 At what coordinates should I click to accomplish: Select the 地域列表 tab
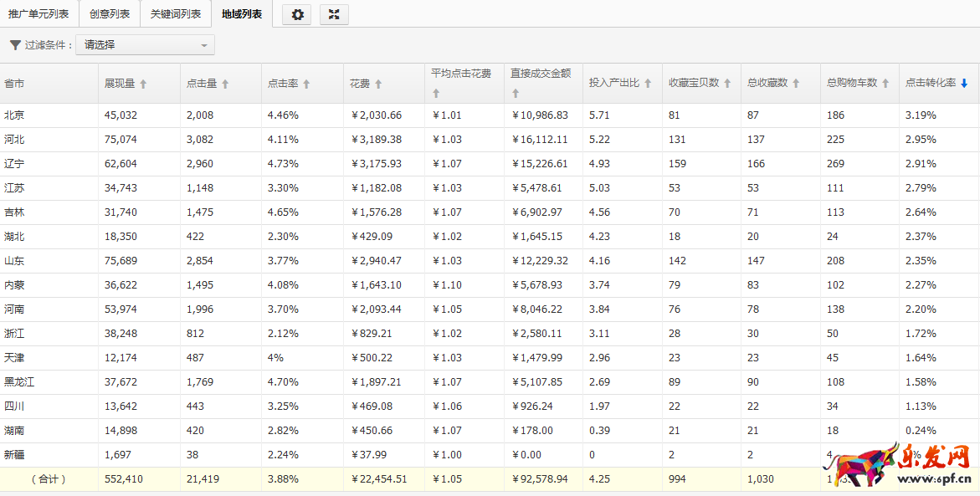click(242, 14)
